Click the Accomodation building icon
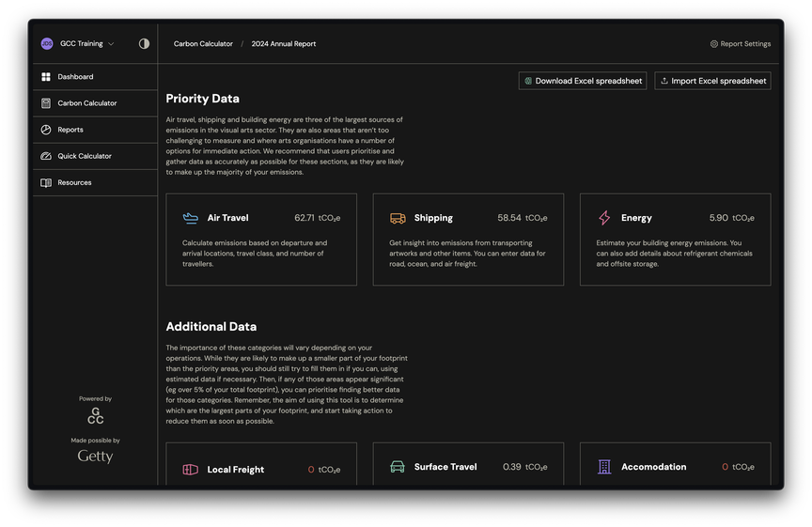This screenshot has width=812, height=527. pos(604,467)
